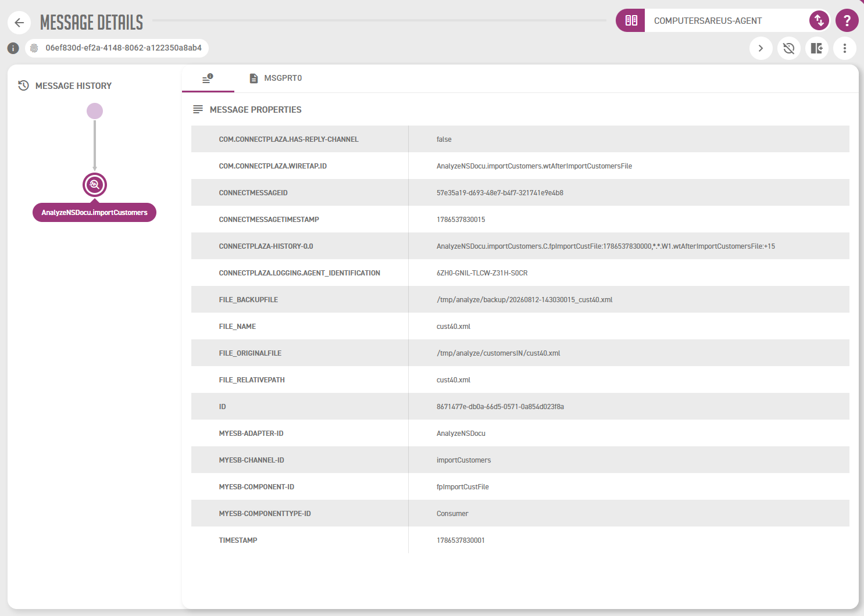Select the COM.CONNECTPLAZA.WIRETAP.ID property name
Screen dimensions: 864x616
273,166
